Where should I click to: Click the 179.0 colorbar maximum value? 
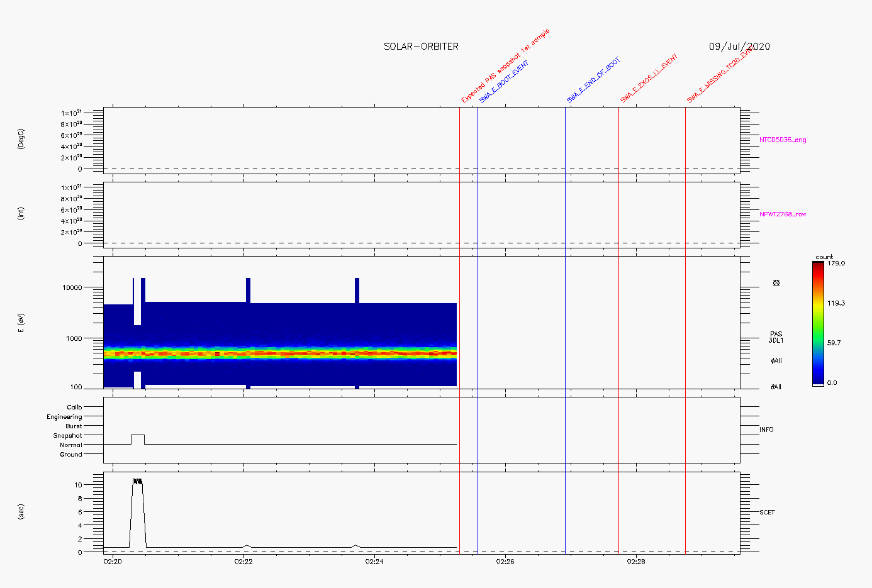point(836,263)
